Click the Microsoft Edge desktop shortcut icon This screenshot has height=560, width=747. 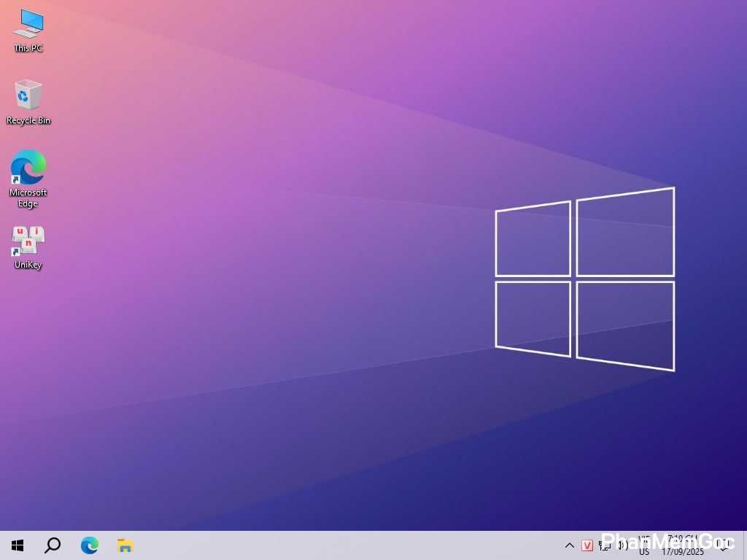click(x=28, y=168)
